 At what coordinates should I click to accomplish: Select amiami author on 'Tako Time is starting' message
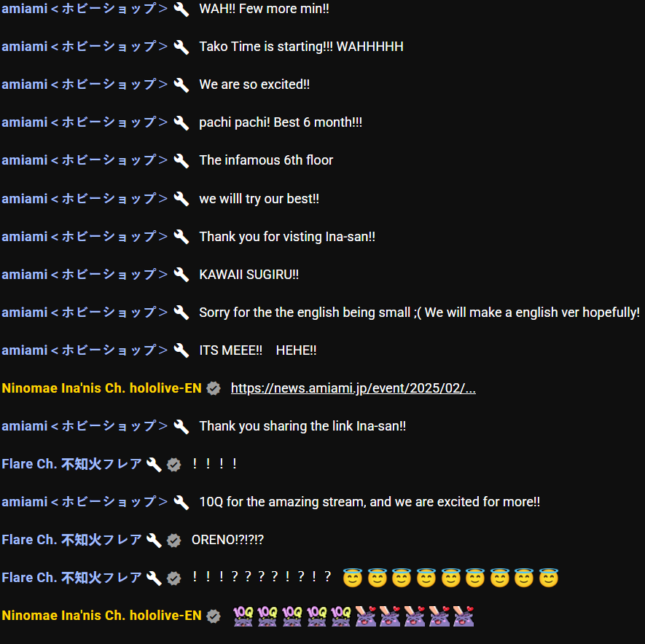pos(85,47)
